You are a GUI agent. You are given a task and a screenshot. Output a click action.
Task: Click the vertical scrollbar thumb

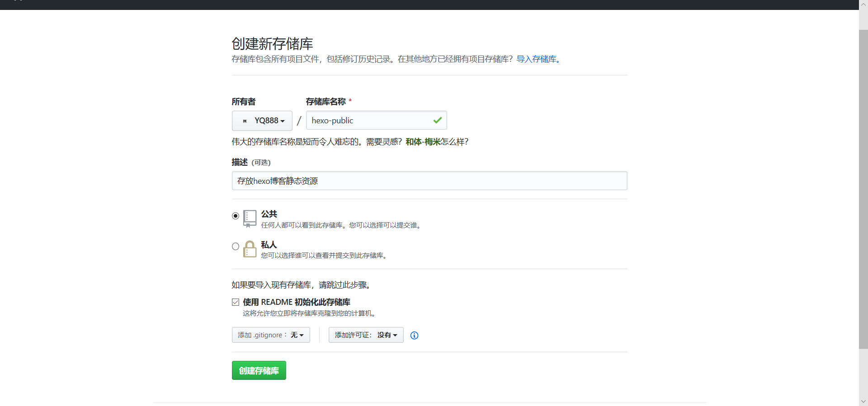[863, 189]
